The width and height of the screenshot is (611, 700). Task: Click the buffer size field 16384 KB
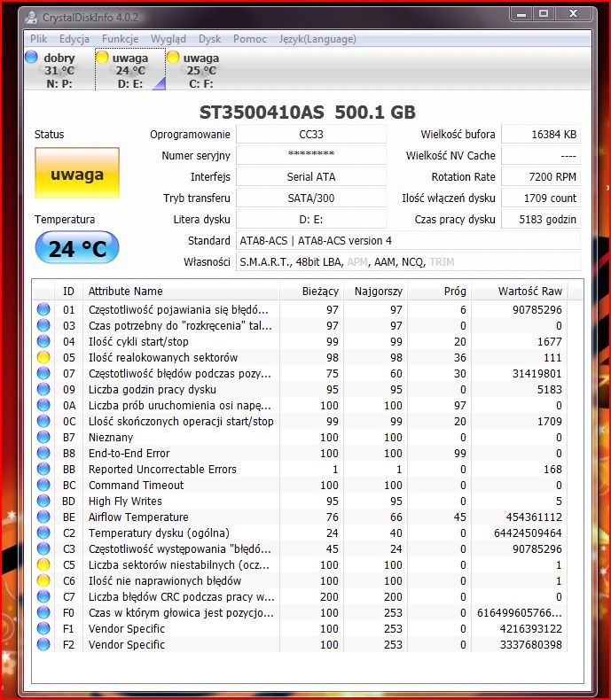coord(541,134)
